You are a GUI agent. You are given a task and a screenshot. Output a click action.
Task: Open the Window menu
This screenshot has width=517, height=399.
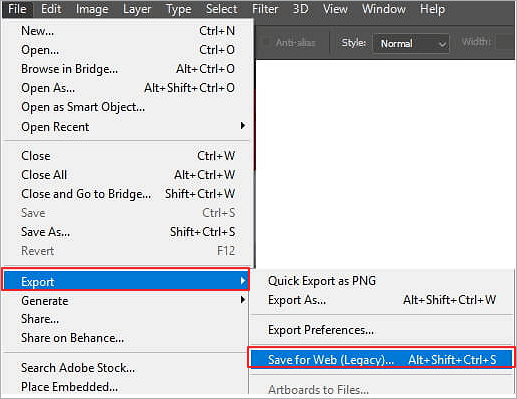coord(384,9)
